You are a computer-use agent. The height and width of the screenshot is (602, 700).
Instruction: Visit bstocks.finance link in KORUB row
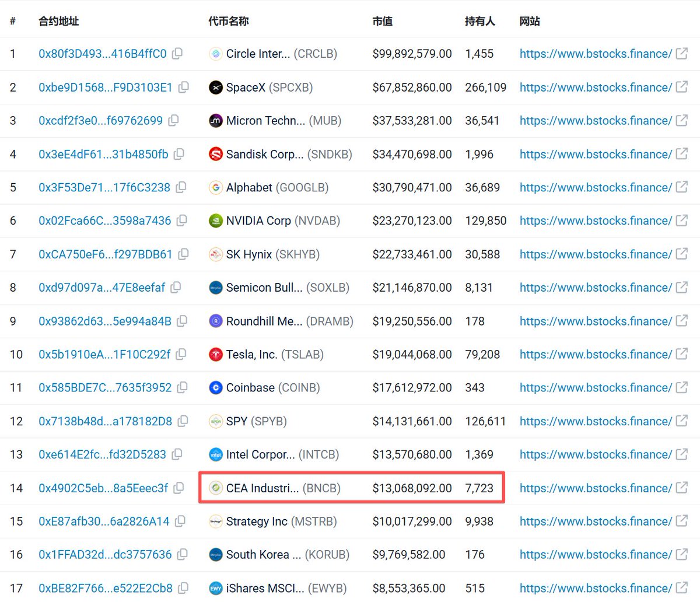point(596,555)
